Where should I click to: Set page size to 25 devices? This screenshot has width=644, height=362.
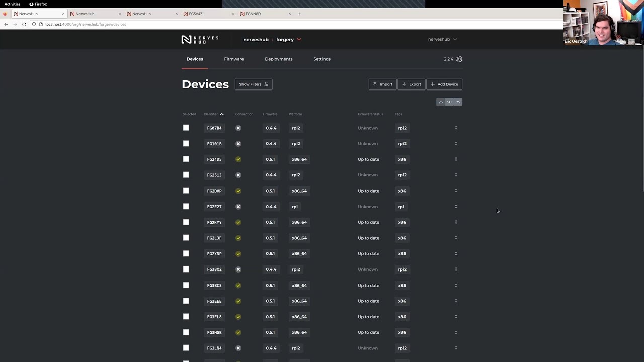coord(441,102)
